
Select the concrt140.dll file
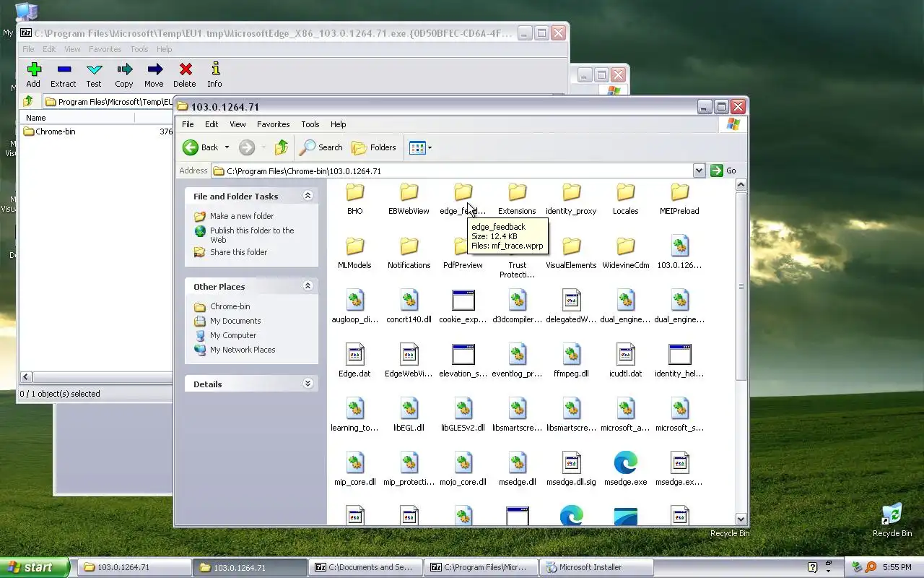pos(409,306)
